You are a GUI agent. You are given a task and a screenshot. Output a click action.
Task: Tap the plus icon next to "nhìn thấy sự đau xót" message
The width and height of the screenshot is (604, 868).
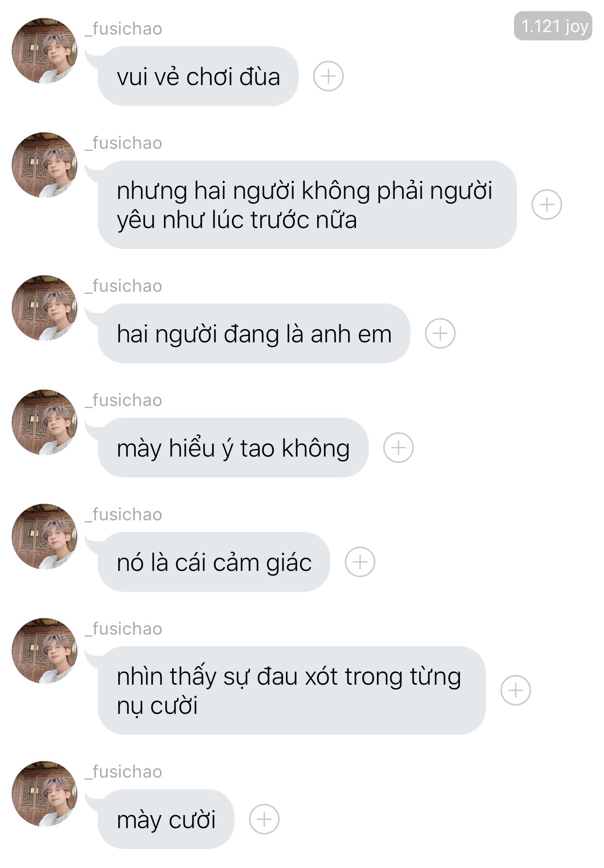click(515, 690)
